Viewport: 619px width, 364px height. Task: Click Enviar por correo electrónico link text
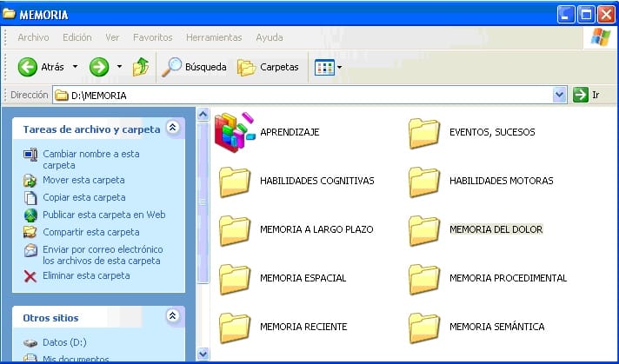pos(103,255)
